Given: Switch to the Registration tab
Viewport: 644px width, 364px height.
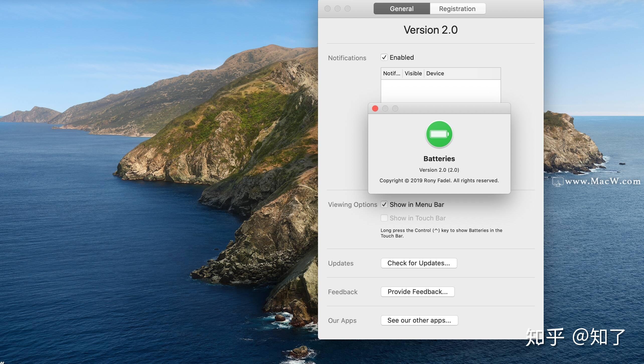Looking at the screenshot, I should pyautogui.click(x=457, y=9).
